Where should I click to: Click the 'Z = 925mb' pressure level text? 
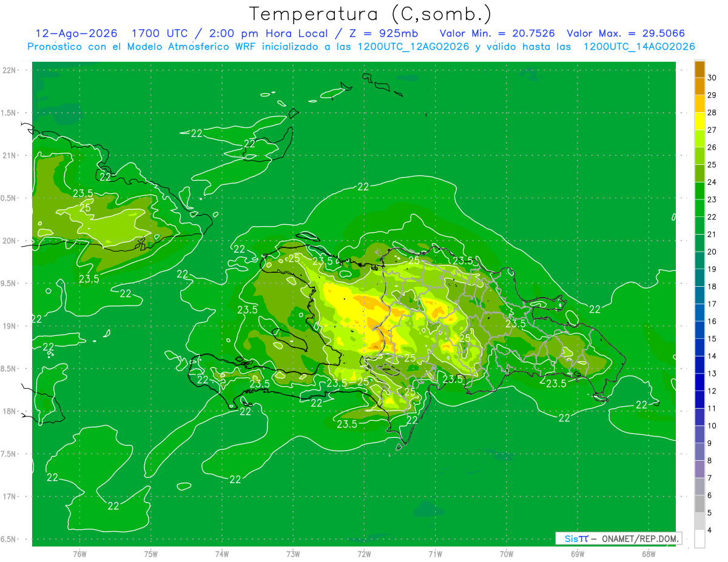point(383,33)
